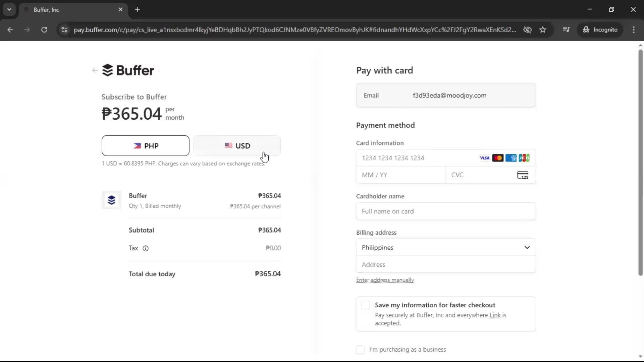Image resolution: width=644 pixels, height=362 pixels.
Task: Open the tab search chevron
Action: [x=9, y=9]
